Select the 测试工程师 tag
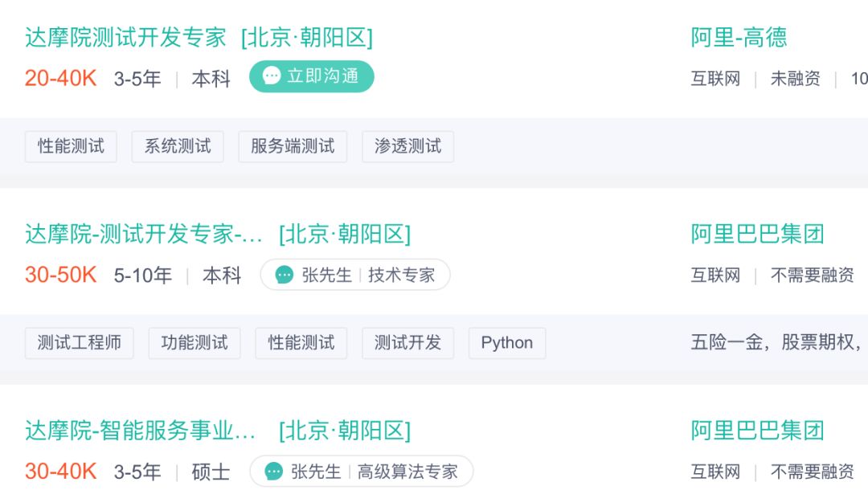This screenshot has height=490, width=868. click(x=79, y=343)
